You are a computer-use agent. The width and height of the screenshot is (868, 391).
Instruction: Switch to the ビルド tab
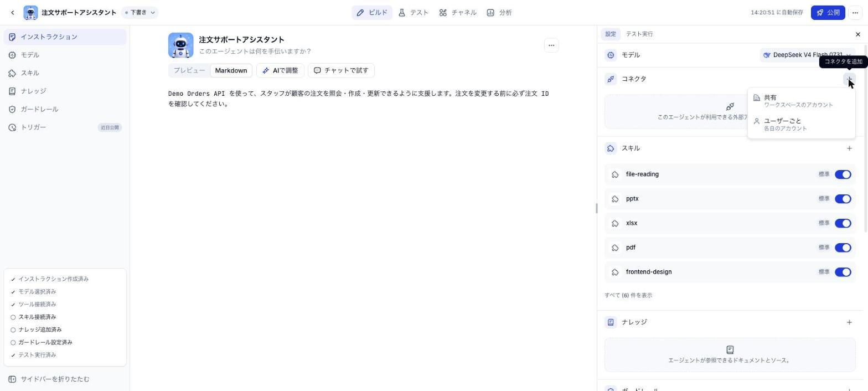(x=372, y=12)
